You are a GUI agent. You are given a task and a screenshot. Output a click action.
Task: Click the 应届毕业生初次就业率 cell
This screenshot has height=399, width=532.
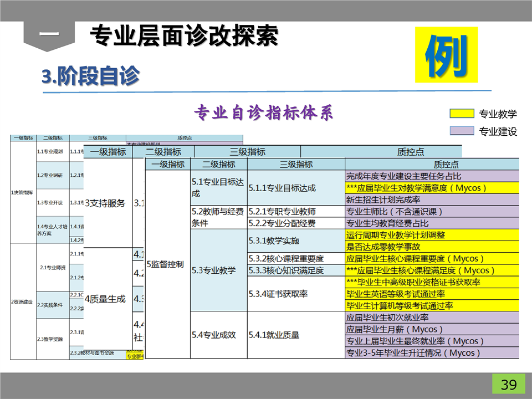432,318
